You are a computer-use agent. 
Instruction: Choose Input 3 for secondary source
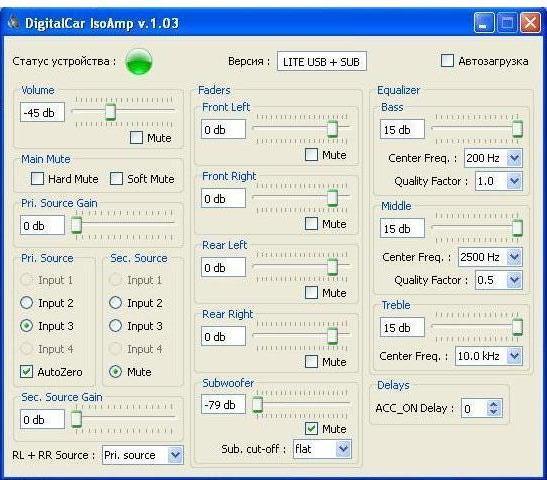click(x=115, y=326)
